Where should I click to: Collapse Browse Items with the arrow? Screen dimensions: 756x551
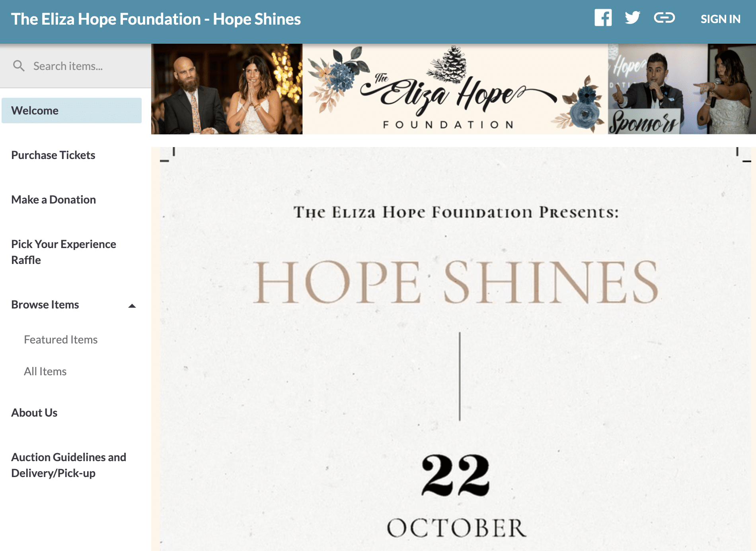[x=132, y=306]
